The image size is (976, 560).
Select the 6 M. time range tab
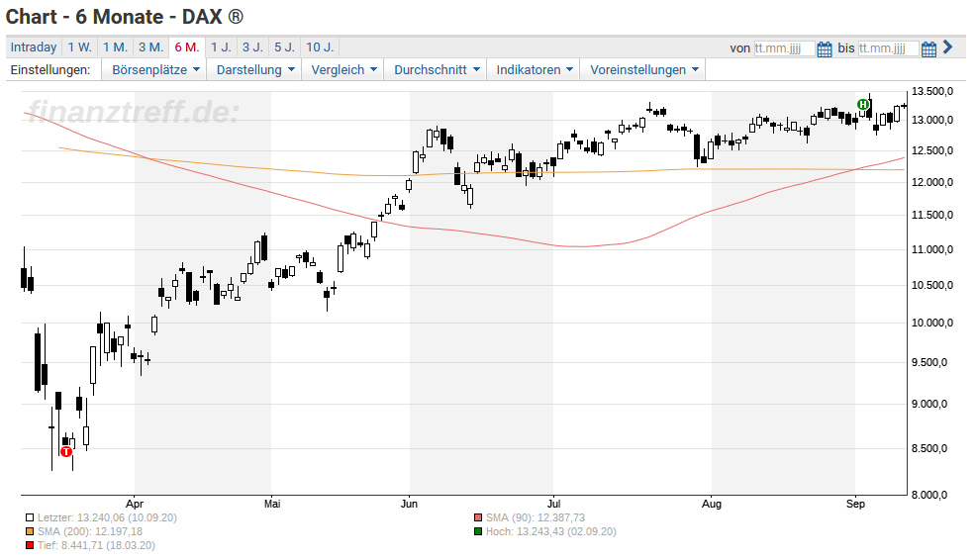[x=187, y=47]
